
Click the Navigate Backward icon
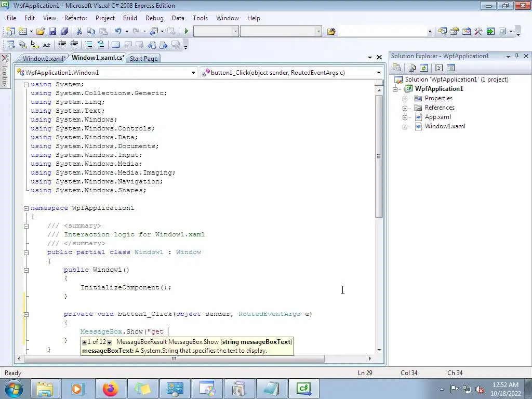(154, 31)
